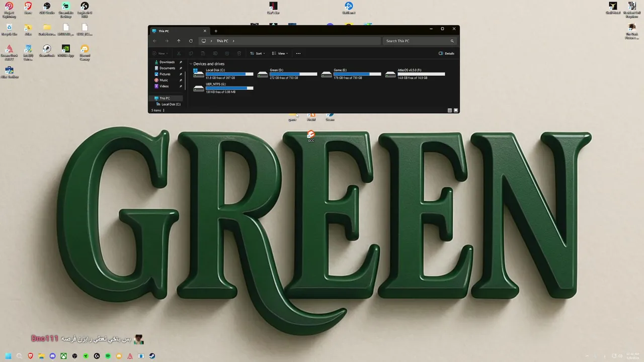The image size is (644, 362).
Task: Click the PC monitor icon in address bar
Action: tap(203, 41)
